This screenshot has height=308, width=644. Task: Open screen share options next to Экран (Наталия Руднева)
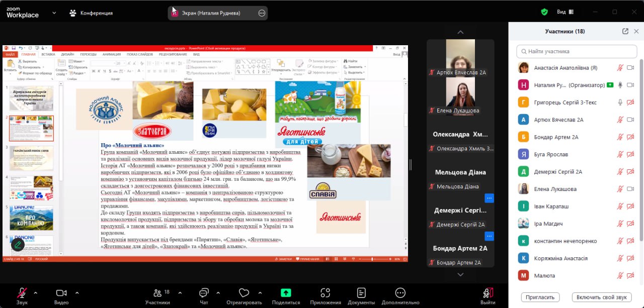pyautogui.click(x=262, y=13)
